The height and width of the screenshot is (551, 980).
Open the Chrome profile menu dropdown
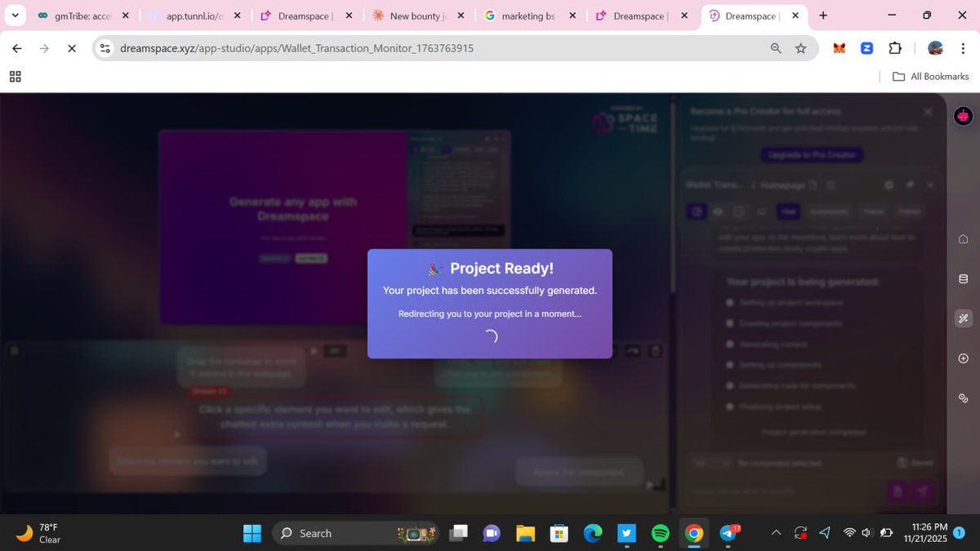point(934,48)
